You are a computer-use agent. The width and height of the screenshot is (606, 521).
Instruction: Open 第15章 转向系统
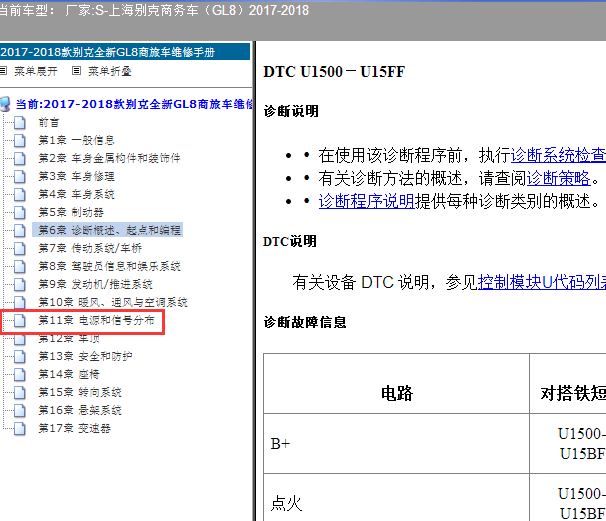(x=80, y=392)
